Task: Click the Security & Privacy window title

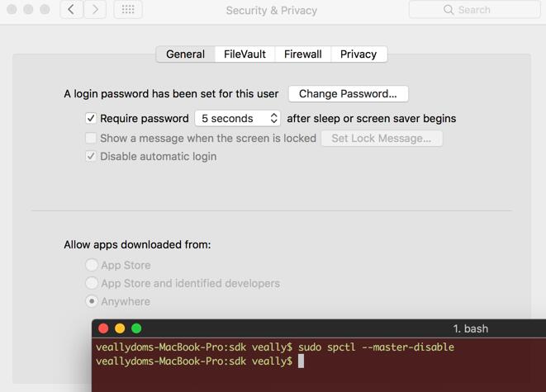Action: pos(272,11)
